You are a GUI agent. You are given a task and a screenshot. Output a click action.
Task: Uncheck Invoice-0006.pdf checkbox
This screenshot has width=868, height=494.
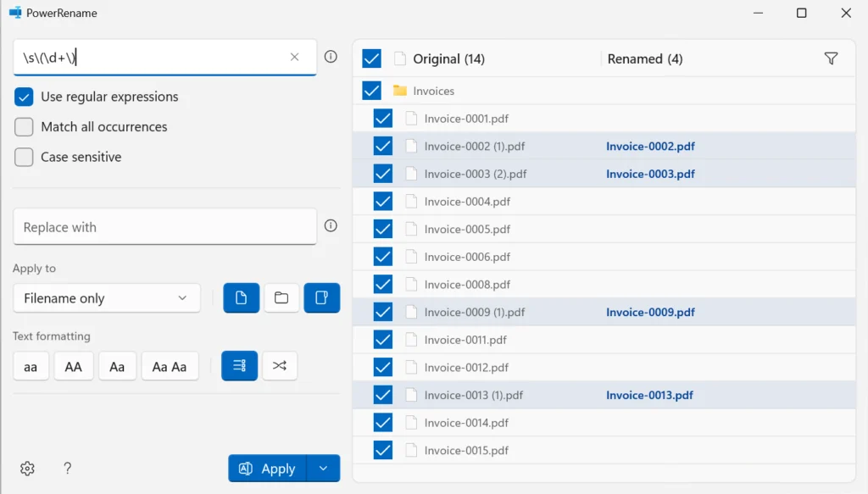coord(382,257)
